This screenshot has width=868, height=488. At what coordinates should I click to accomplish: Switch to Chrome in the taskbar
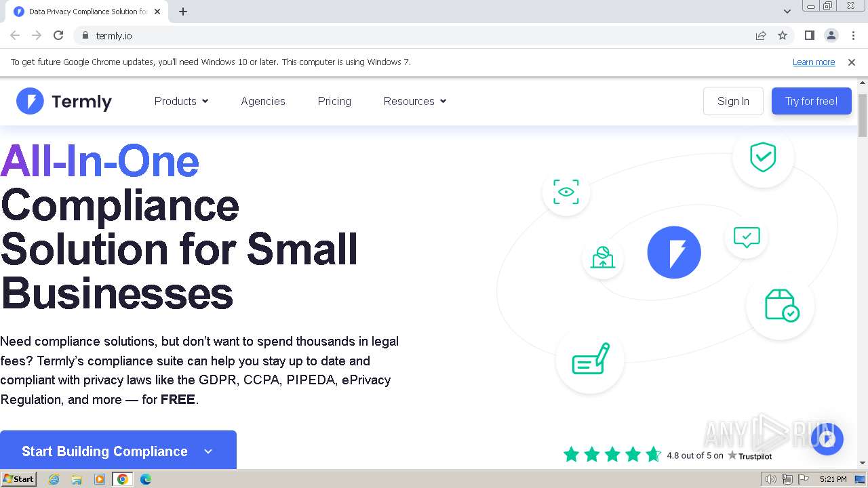click(123, 479)
